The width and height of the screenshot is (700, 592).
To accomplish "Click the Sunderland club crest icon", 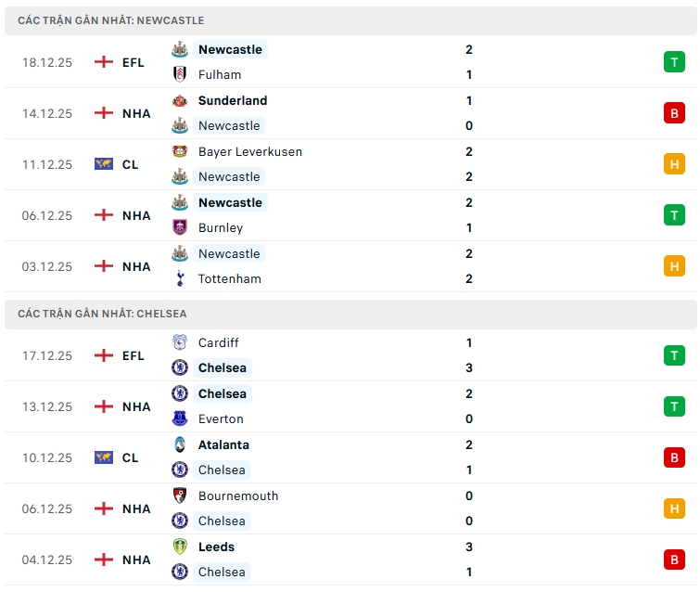I will point(180,101).
